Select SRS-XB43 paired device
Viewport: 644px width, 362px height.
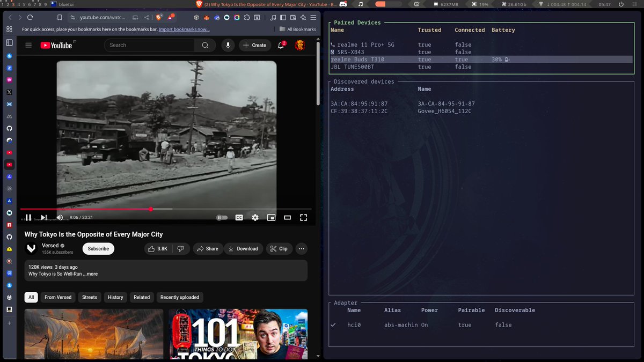[x=481, y=52]
